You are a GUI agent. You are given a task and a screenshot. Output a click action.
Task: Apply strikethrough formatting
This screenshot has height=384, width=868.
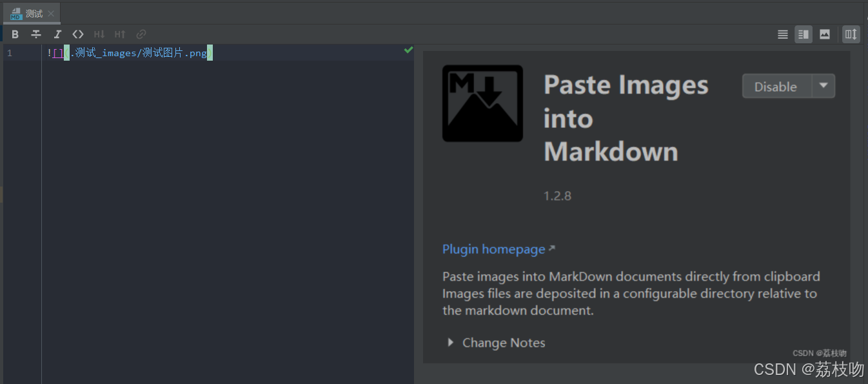pyautogui.click(x=36, y=34)
